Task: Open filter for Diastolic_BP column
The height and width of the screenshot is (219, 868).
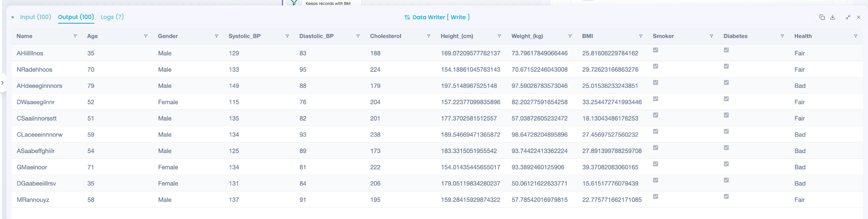Action: click(358, 36)
